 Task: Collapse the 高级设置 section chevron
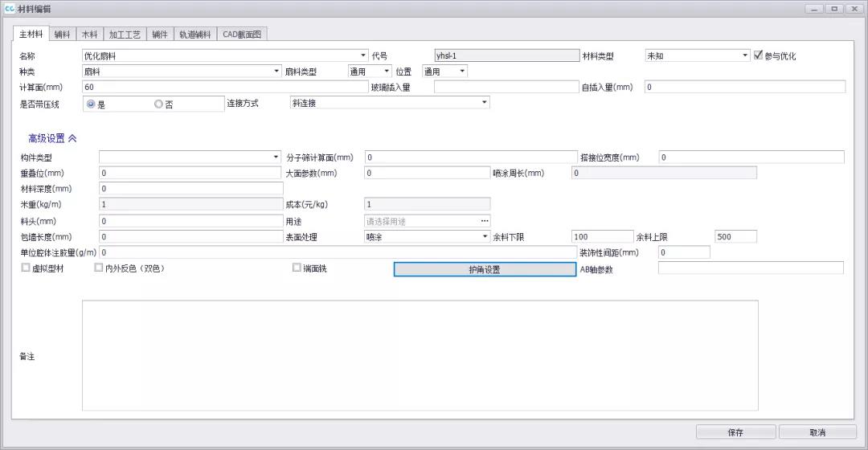(72, 138)
